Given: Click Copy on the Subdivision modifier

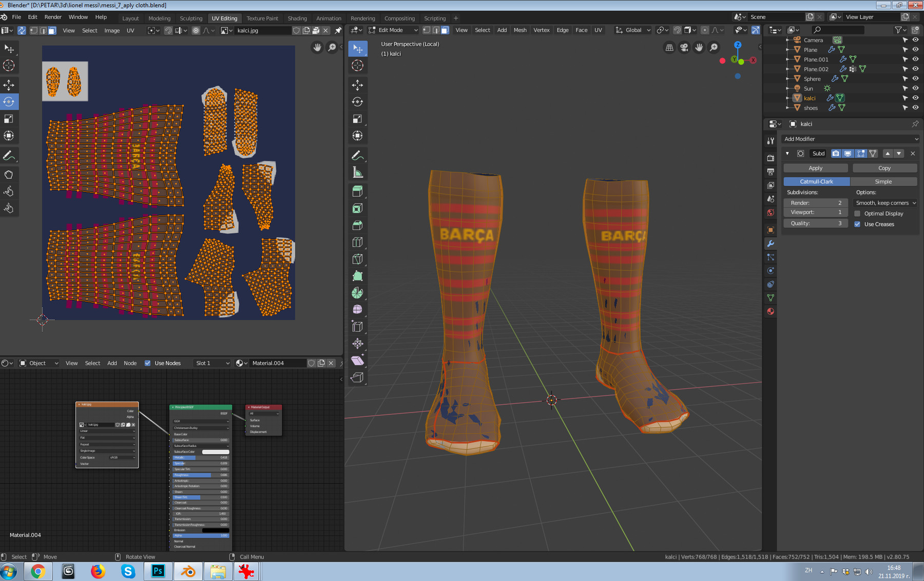Looking at the screenshot, I should click(x=884, y=167).
